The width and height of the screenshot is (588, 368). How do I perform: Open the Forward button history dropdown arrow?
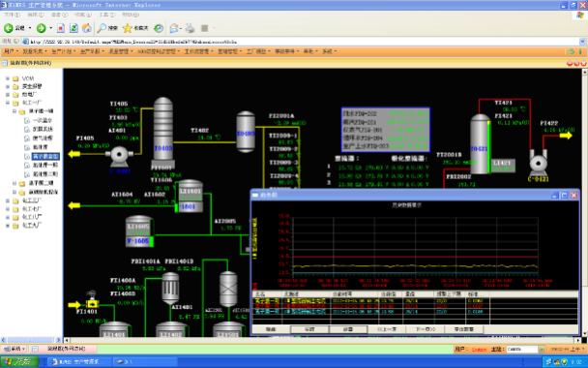point(51,28)
